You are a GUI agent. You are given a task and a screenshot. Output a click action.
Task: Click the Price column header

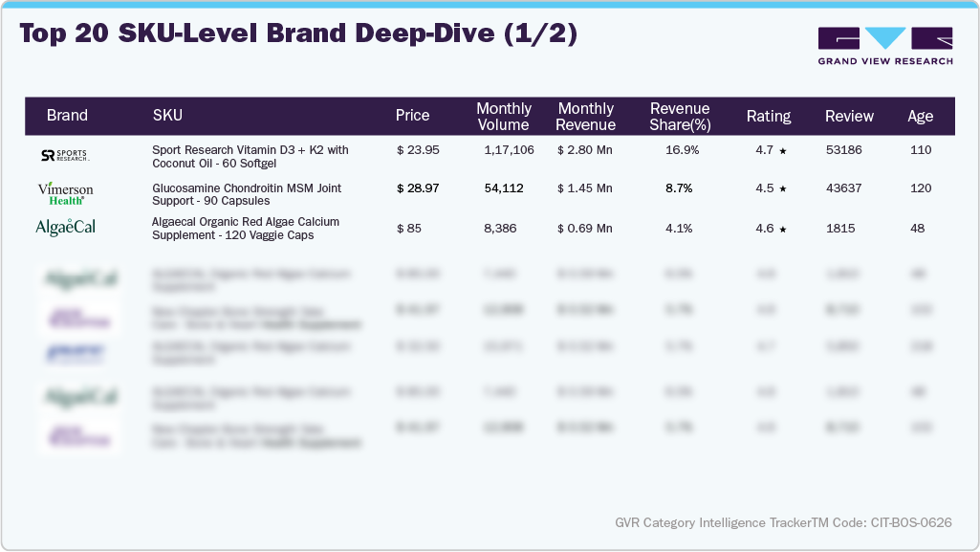pyautogui.click(x=412, y=116)
